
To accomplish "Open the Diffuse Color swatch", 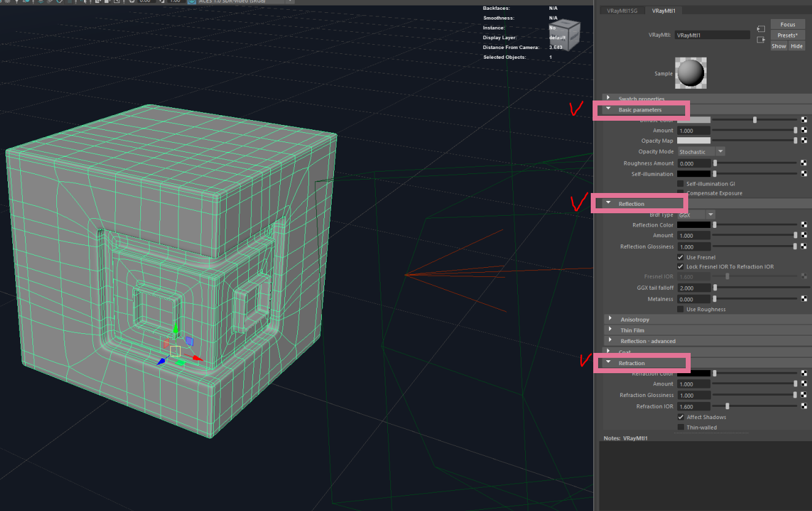I will point(694,120).
